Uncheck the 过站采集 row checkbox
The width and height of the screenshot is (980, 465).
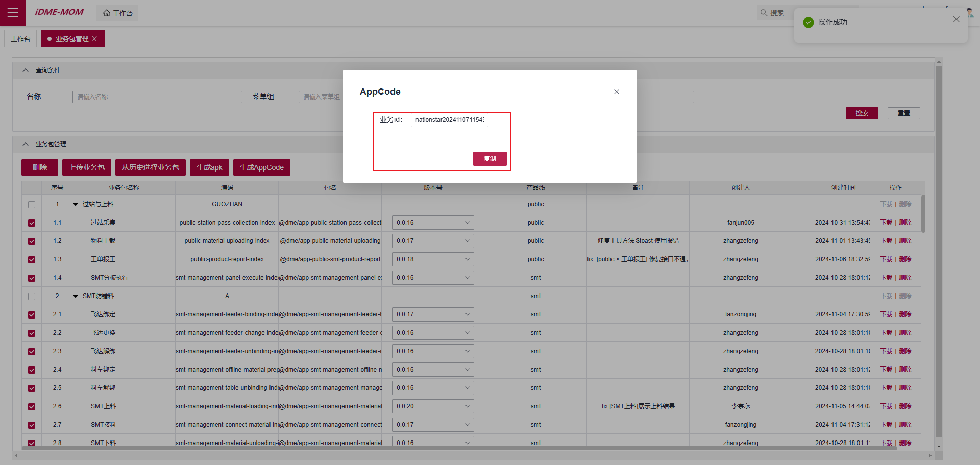point(32,223)
